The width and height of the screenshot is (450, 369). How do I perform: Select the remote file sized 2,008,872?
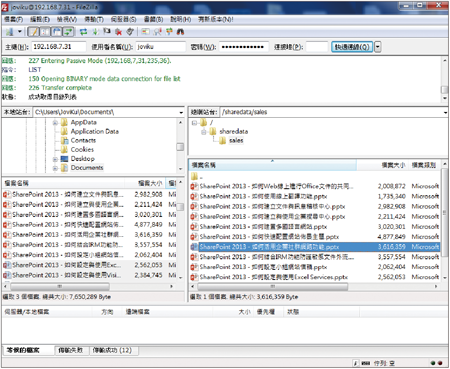(315, 186)
